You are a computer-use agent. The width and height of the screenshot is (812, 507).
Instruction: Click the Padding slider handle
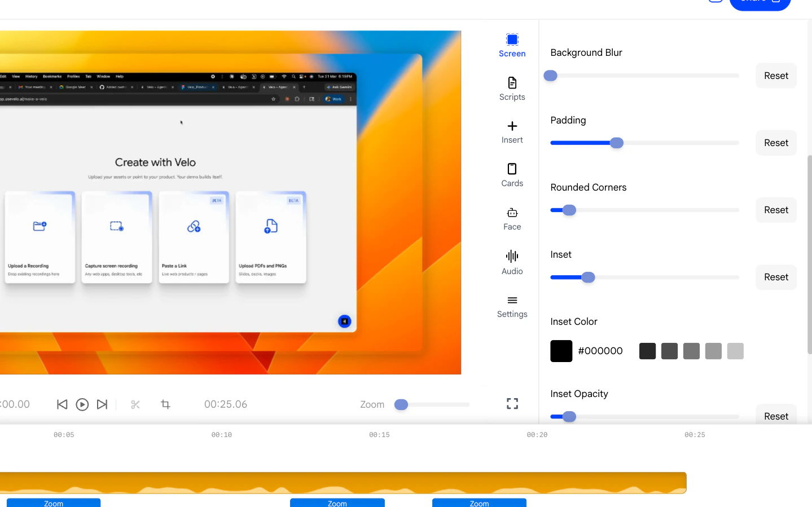617,143
